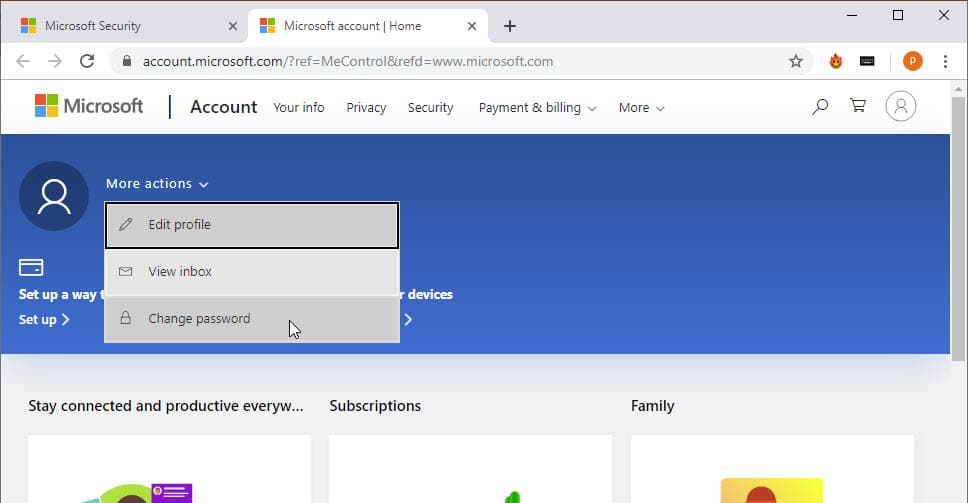
Task: Click the keyboard extension icon
Action: pos(867,61)
